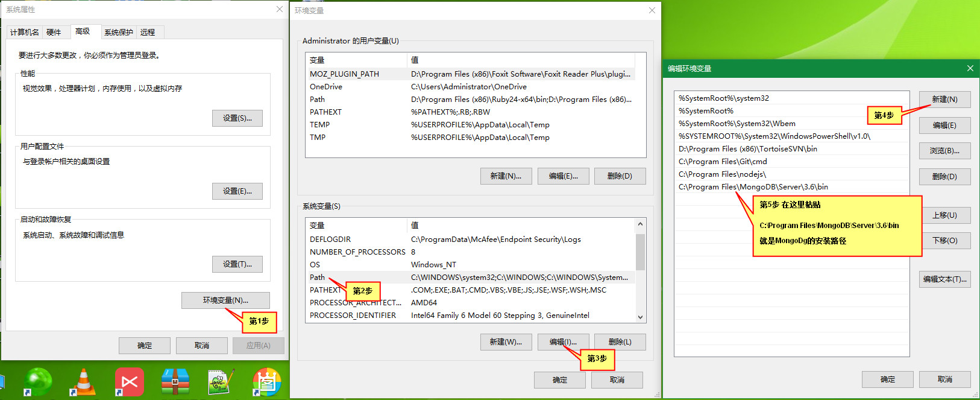
Task: Click 确定 in the 编辑环境变量 dialog
Action: tap(888, 379)
